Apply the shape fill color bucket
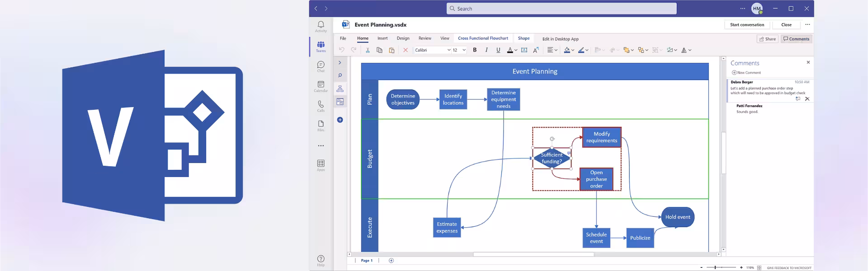 [567, 50]
